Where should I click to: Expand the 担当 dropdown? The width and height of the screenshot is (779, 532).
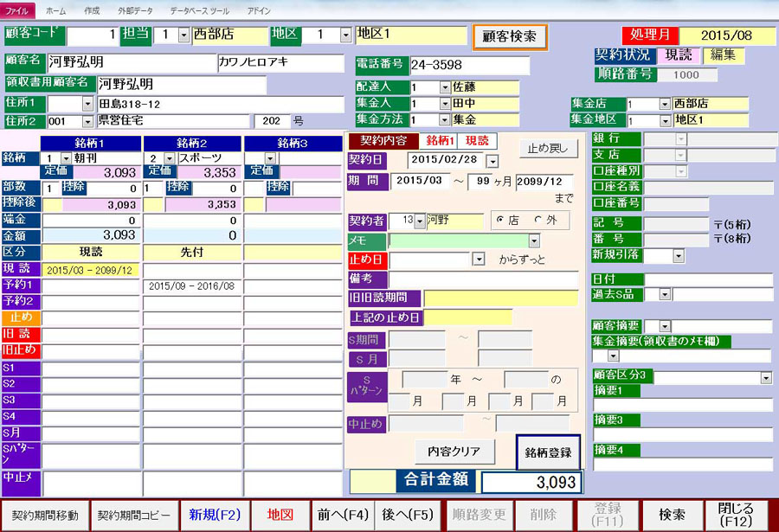click(x=183, y=35)
